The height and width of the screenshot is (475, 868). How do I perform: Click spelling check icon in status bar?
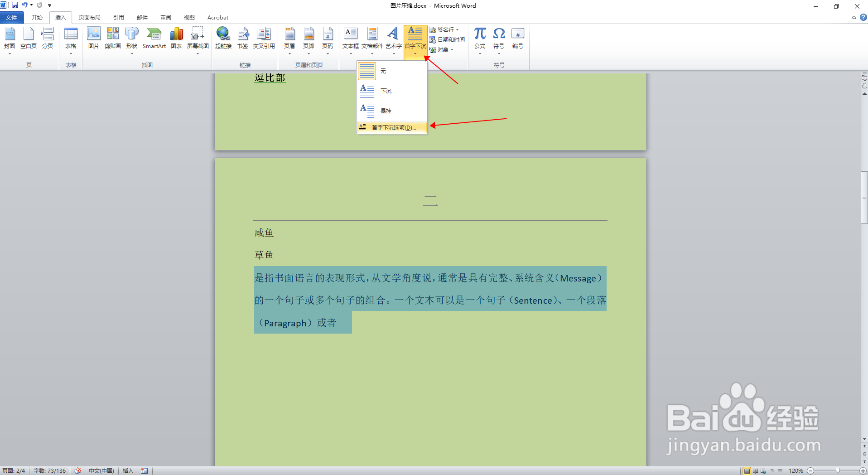point(77,470)
